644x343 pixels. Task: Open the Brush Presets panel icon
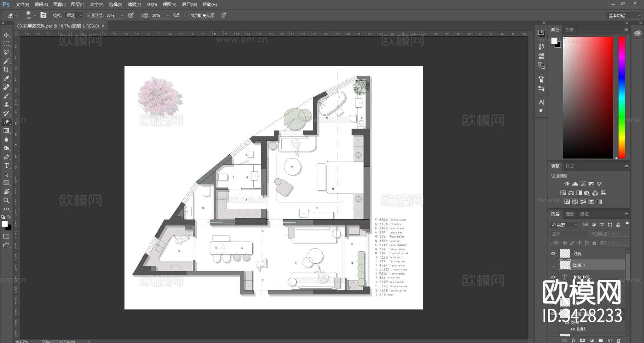pyautogui.click(x=541, y=89)
